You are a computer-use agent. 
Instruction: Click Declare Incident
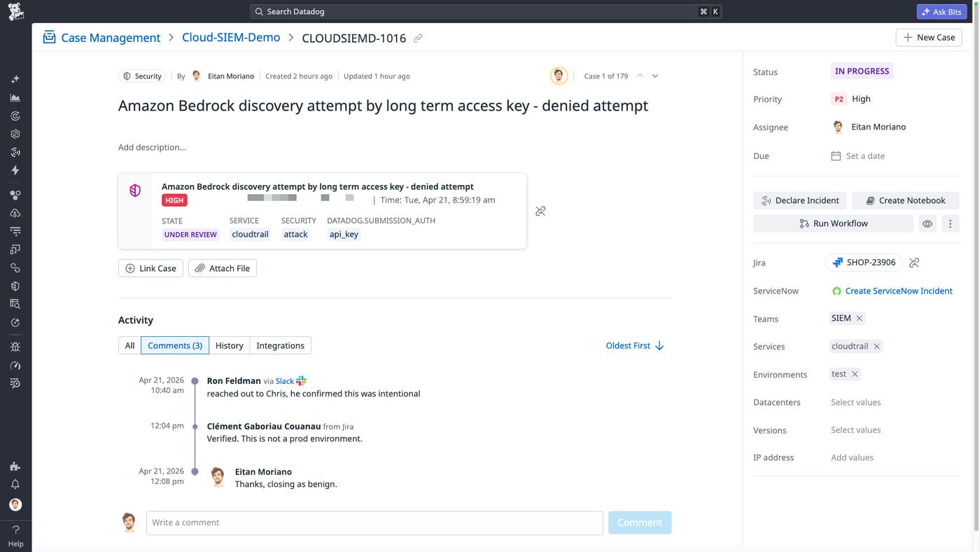click(x=800, y=200)
